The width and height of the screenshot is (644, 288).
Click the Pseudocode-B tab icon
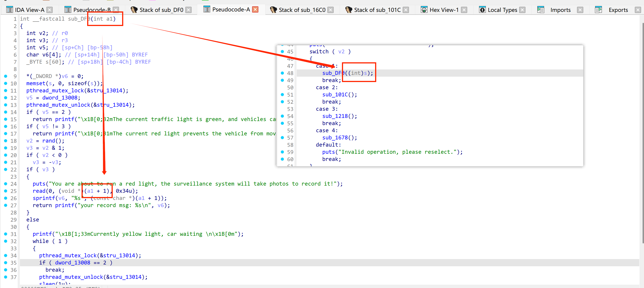click(x=68, y=10)
